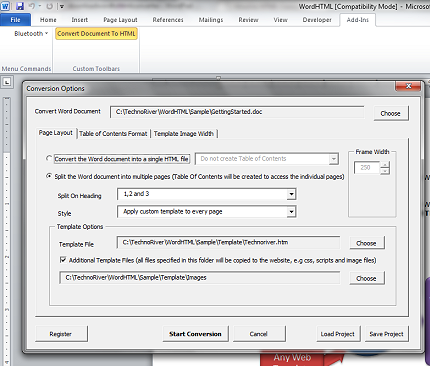Viewport: 430px width, 366px height.
Task: Click the Word application icon in title bar
Action: click(x=5, y=5)
